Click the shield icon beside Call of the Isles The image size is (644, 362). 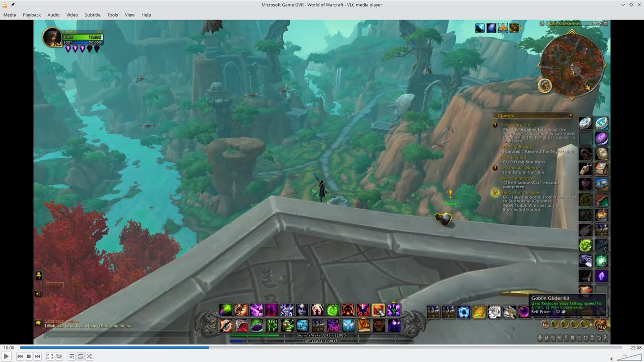point(495,193)
